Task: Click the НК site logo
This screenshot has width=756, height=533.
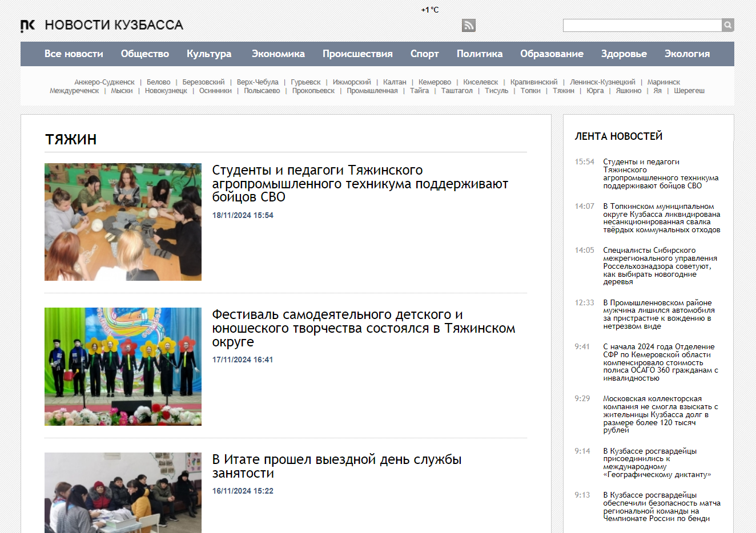Action: [x=28, y=26]
